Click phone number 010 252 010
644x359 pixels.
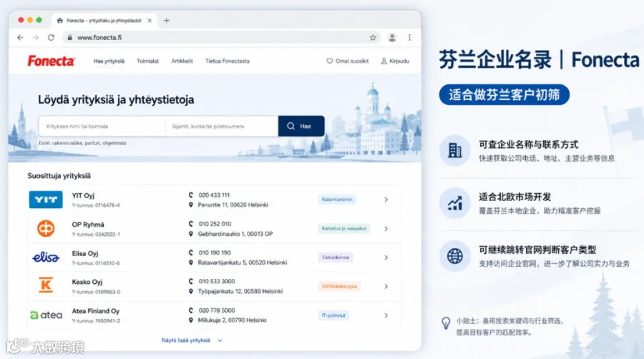215,224
